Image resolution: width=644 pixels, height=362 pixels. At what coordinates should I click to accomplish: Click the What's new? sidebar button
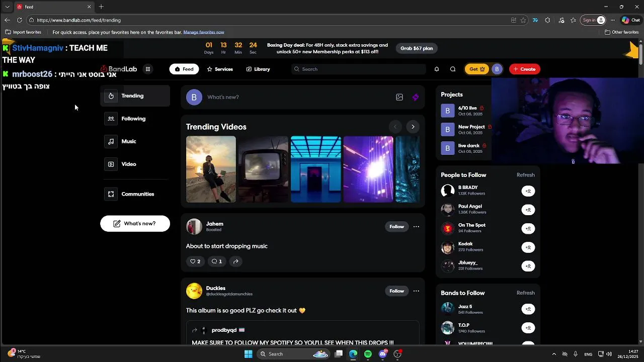[135, 224]
